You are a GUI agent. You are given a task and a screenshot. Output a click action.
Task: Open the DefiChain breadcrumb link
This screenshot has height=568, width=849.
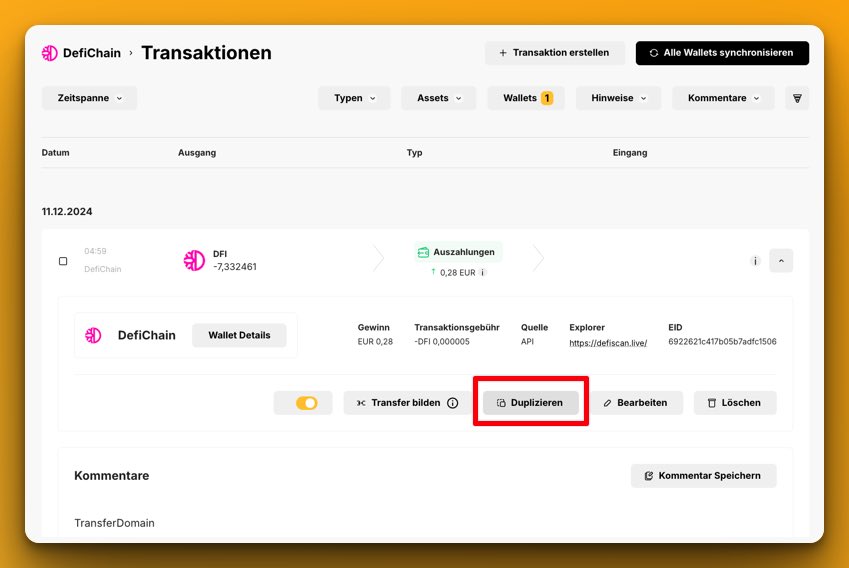click(92, 53)
